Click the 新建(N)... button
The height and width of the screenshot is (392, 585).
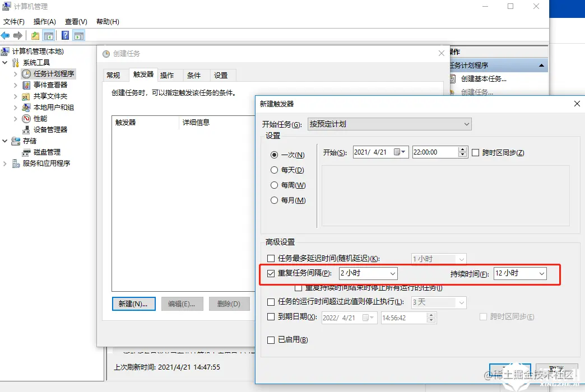point(133,303)
